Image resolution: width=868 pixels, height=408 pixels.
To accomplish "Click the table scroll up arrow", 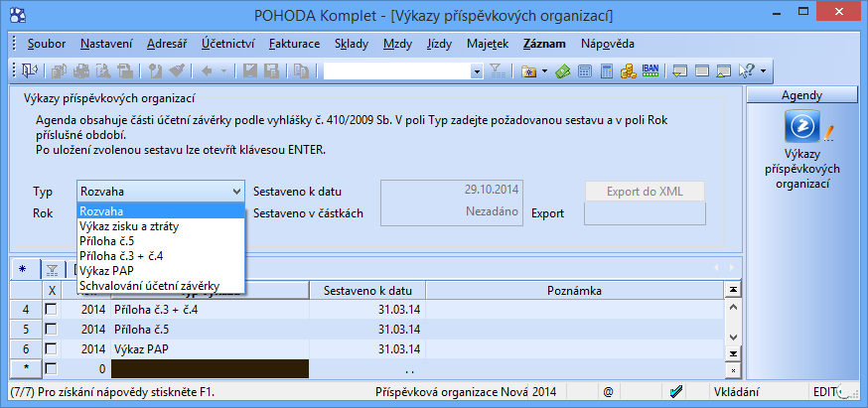I will 733,307.
